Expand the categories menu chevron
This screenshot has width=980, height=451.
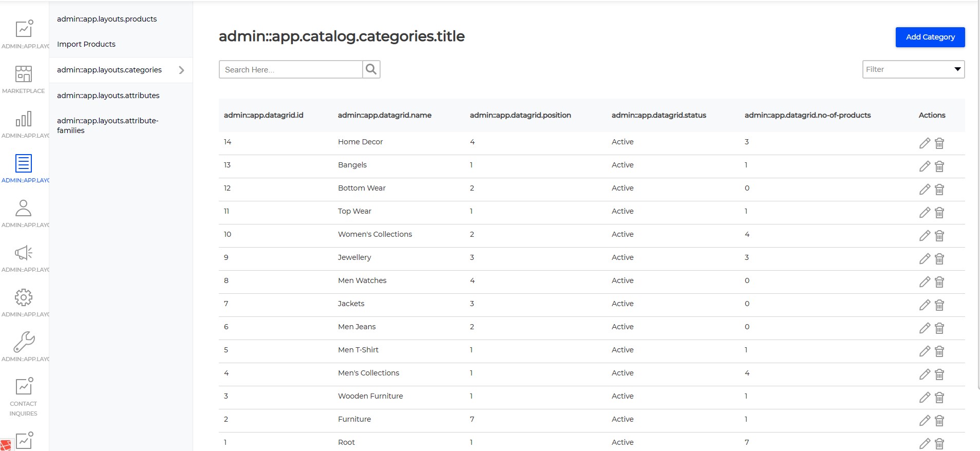tap(181, 70)
